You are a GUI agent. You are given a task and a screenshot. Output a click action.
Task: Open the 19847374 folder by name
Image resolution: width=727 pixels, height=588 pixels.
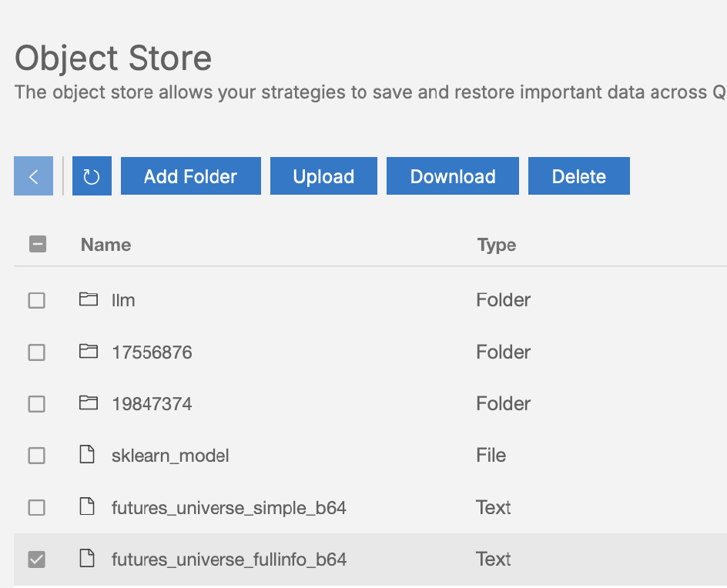tap(152, 404)
